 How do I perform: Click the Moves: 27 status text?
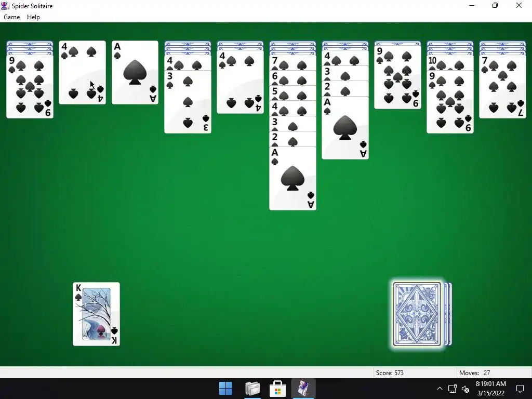point(475,373)
